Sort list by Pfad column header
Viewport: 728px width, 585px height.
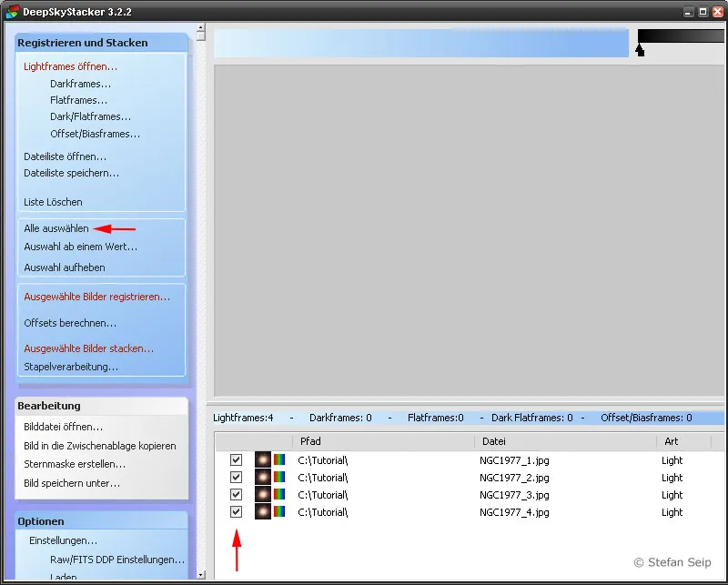[x=384, y=441]
